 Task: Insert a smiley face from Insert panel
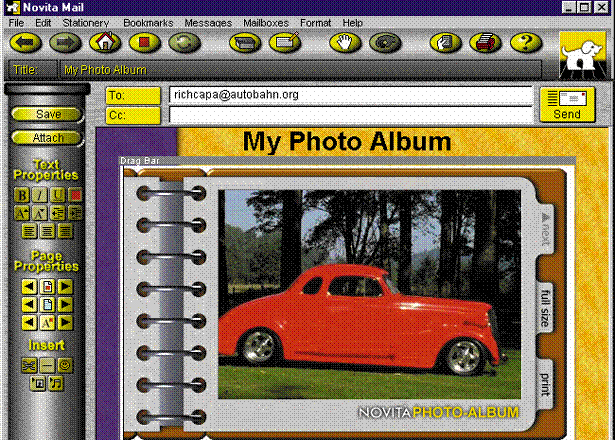click(x=64, y=365)
